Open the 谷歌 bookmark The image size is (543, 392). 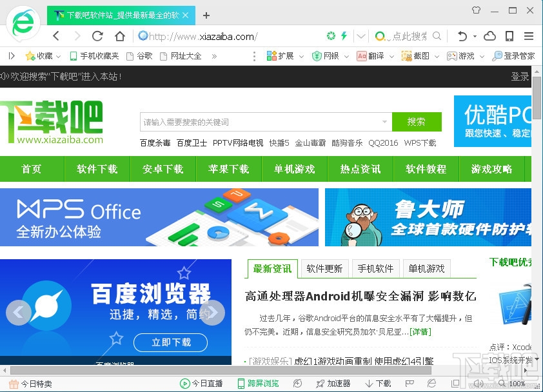[139, 55]
